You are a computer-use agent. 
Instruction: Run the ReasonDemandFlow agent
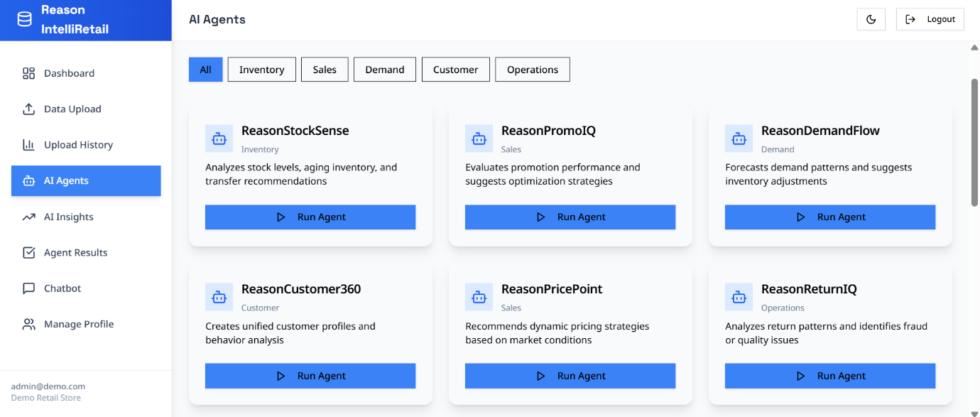[829, 217]
